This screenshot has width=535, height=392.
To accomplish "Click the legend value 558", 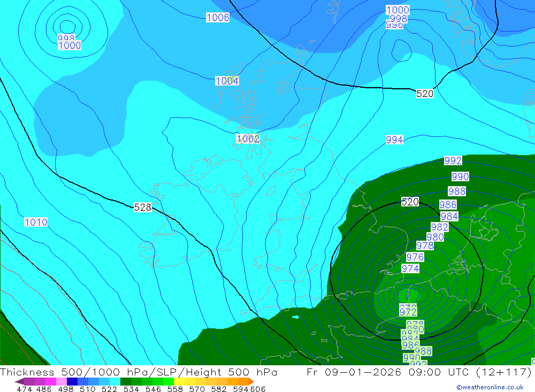I will point(175,389).
